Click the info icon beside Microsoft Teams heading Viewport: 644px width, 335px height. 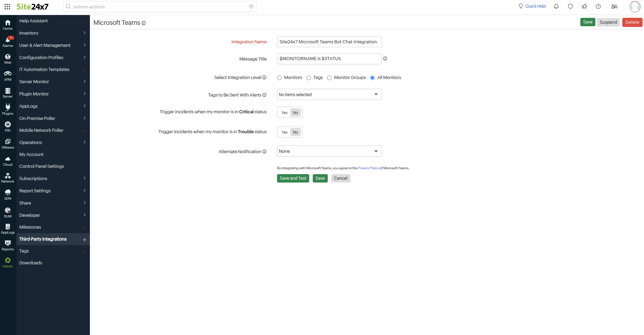(144, 23)
